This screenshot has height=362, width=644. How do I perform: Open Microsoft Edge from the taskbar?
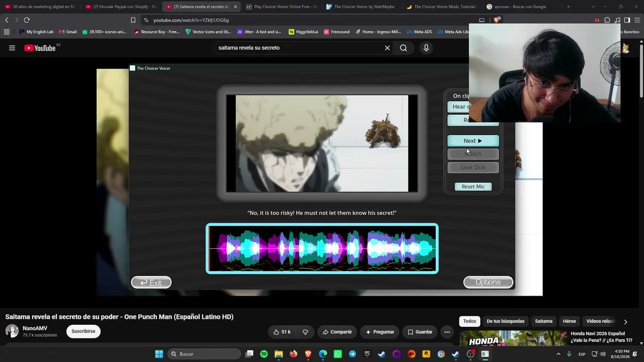tap(323, 354)
